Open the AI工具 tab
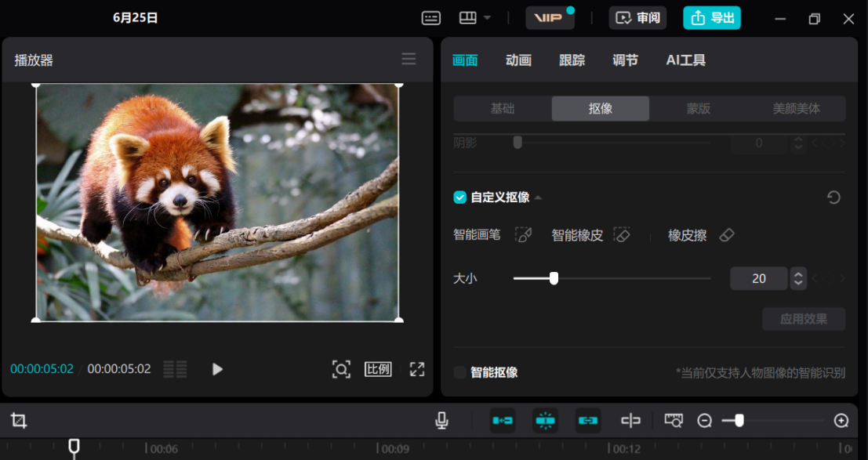This screenshot has width=868, height=460. coord(685,60)
